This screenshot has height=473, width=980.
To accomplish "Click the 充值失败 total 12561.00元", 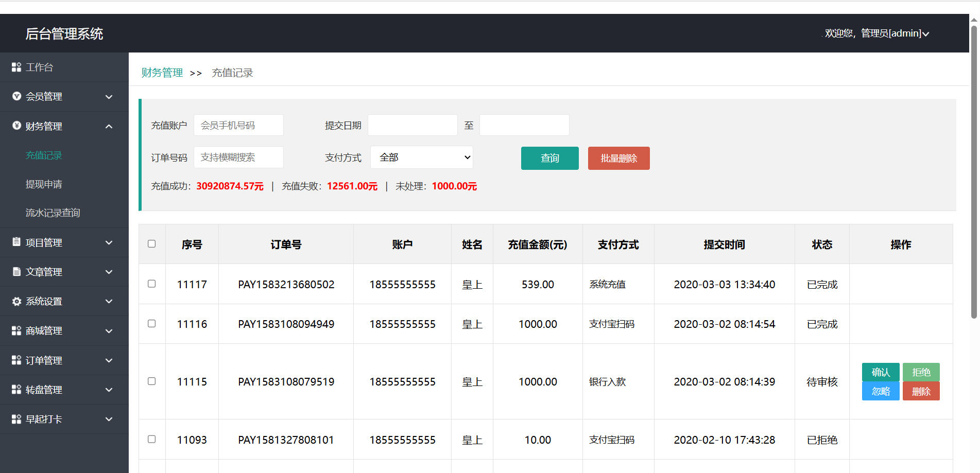I will (x=352, y=186).
